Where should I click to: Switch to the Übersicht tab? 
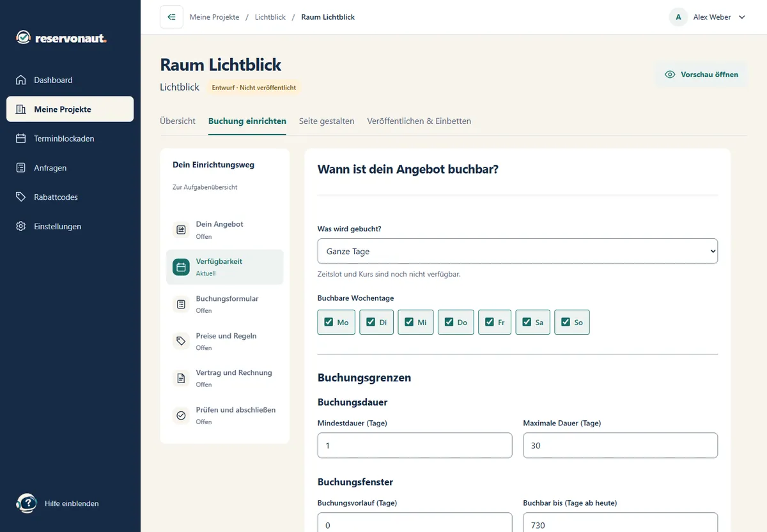[178, 121]
